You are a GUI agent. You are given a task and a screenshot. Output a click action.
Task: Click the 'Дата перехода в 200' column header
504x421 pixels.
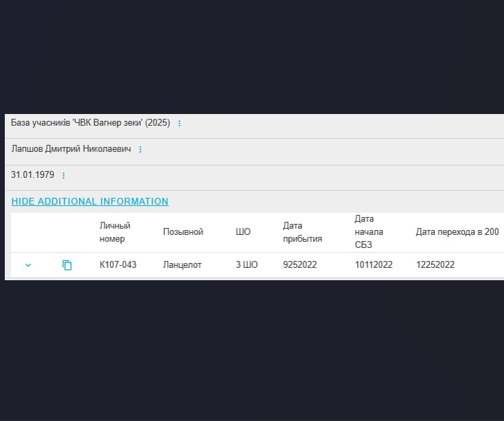click(x=457, y=232)
